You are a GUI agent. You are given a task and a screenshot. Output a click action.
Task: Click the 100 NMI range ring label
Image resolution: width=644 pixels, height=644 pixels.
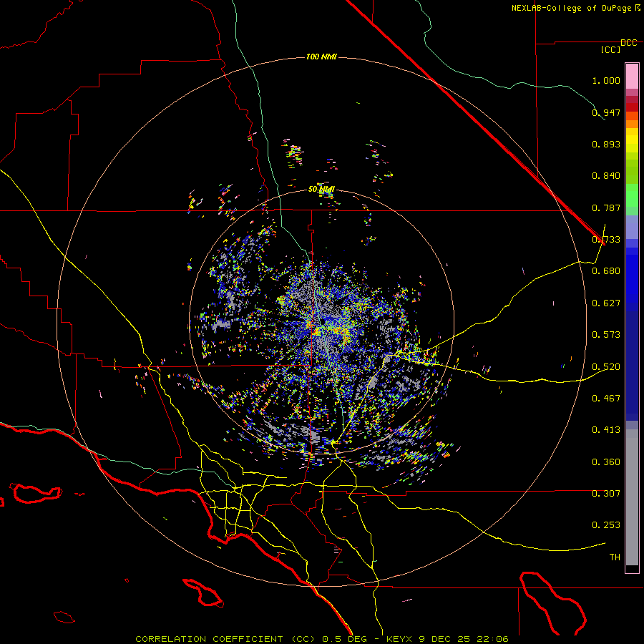(x=321, y=57)
